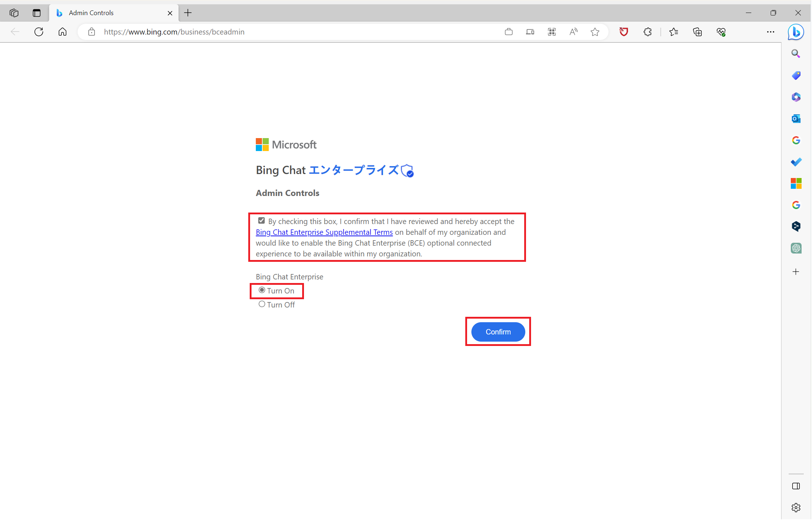Open the QR code address bar icon
Image resolution: width=812 pixels, height=520 pixels.
coord(552,32)
